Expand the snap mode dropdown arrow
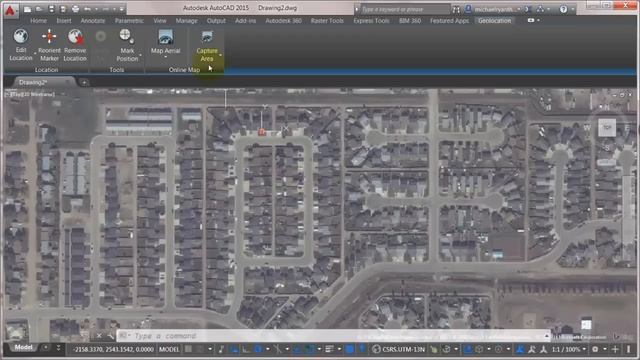Image resolution: width=640 pixels, height=360 pixels. point(210,349)
